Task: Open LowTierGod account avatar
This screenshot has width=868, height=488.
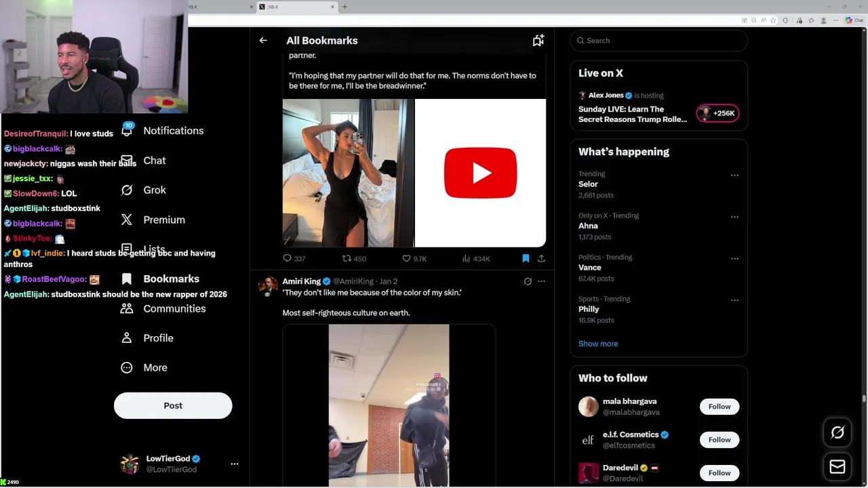Action: (130, 464)
